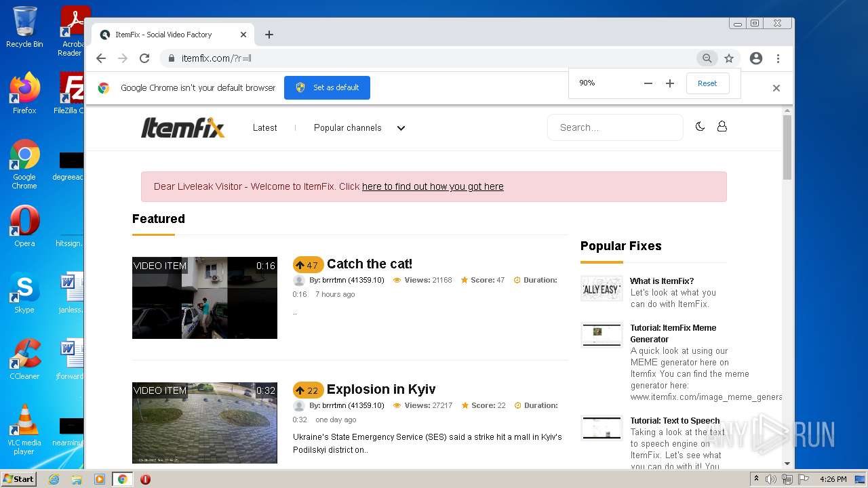Open the media player taskbar icon
Screen dimensions: 868x488
[100, 479]
